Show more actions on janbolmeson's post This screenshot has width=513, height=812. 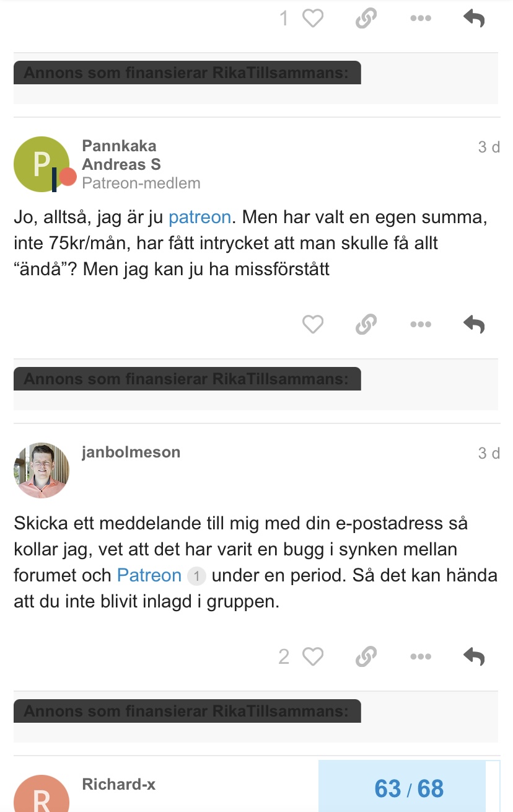[421, 656]
